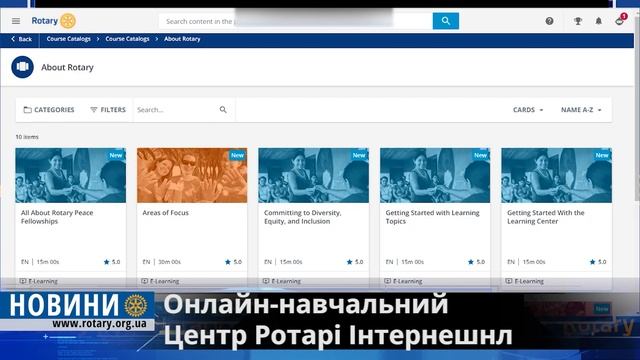
Task: Click the New badge on Areas of Focus
Action: 237,155
